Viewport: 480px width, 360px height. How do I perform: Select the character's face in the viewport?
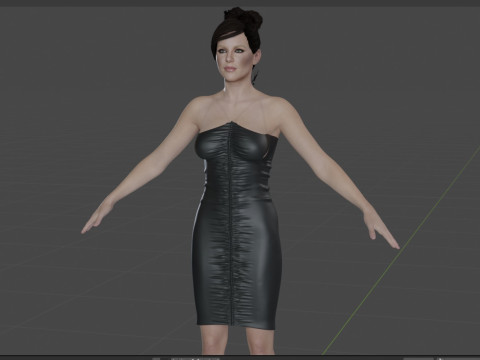(233, 57)
